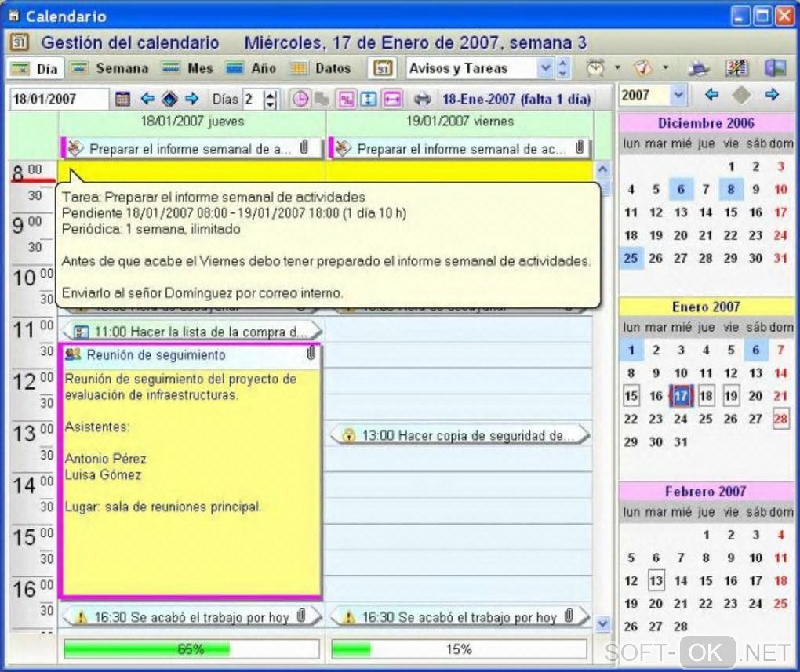
Task: Open the 2007 year dropdown
Action: click(678, 95)
